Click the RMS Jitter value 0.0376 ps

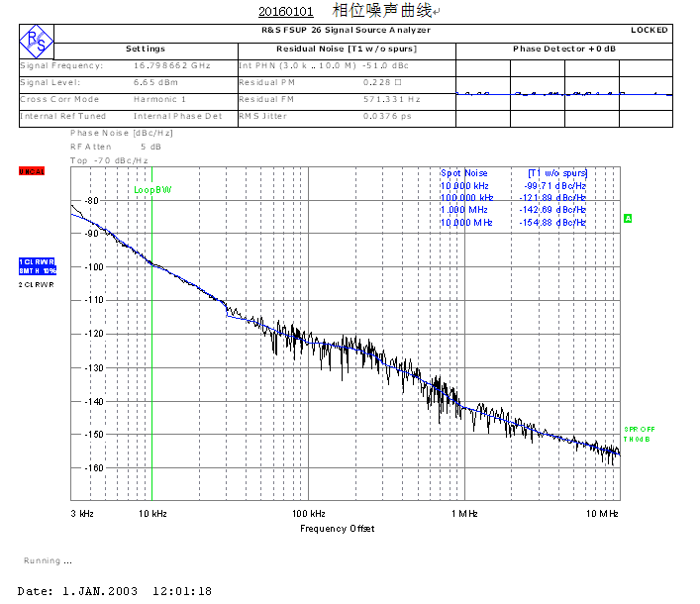coord(387,116)
